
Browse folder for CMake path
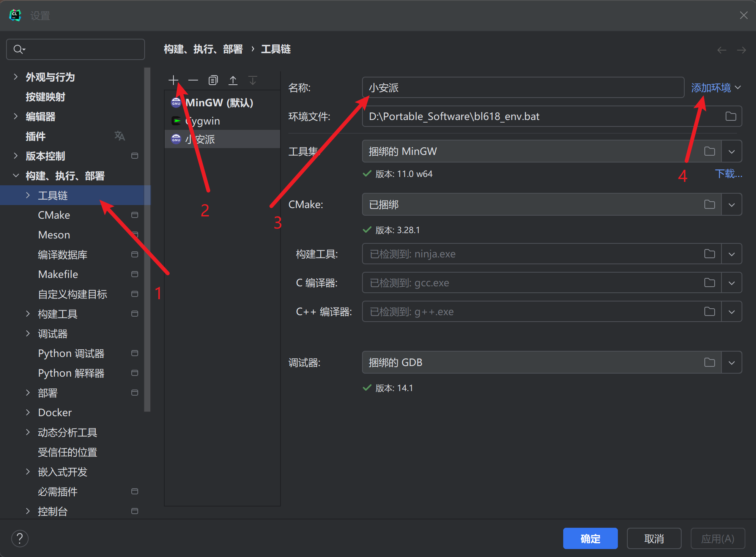[x=709, y=204]
